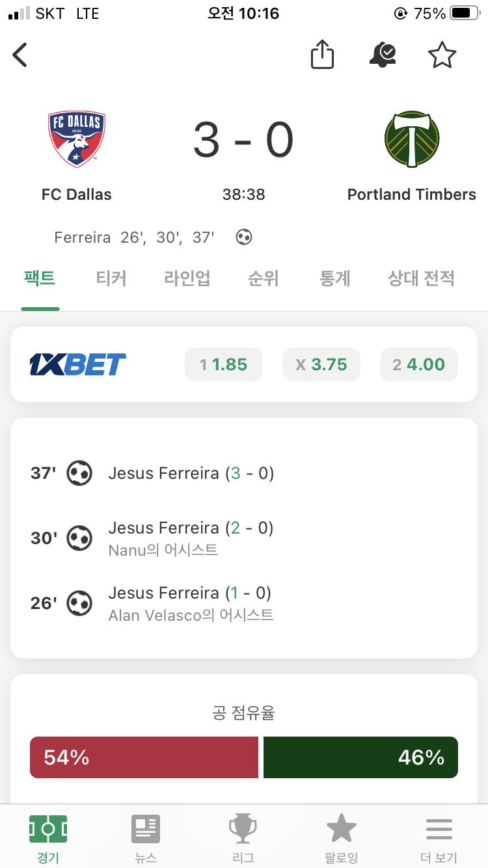Open the 순위 tab

(x=264, y=279)
